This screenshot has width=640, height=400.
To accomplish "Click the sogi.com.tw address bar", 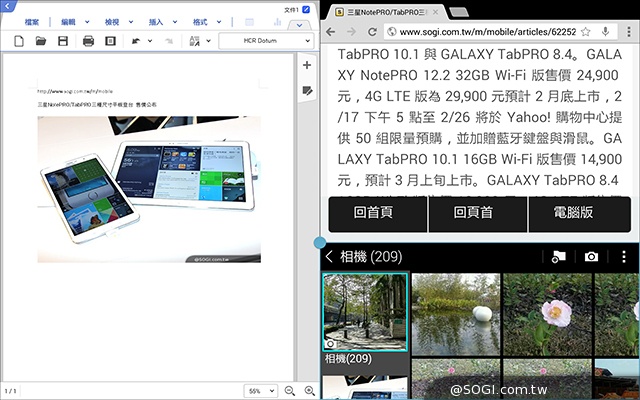I will 488,32.
